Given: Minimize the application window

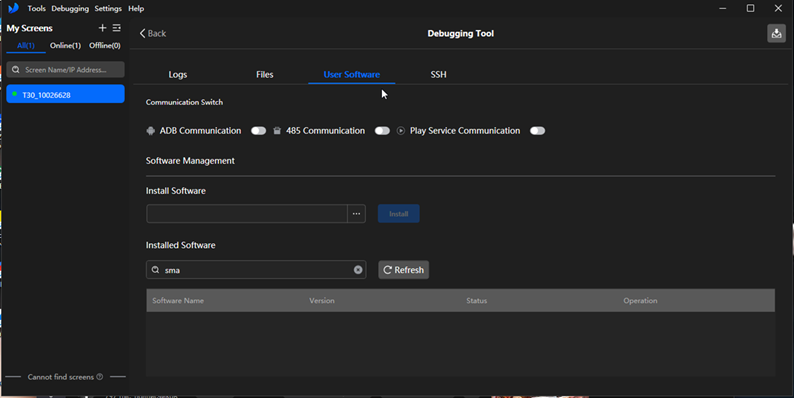Looking at the screenshot, I should click(723, 9).
